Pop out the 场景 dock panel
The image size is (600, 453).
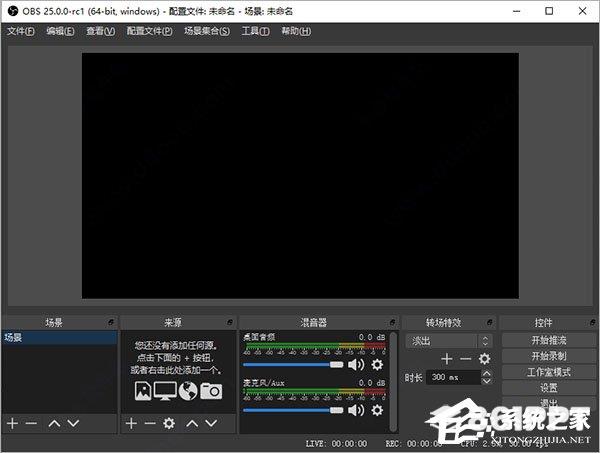point(111,322)
